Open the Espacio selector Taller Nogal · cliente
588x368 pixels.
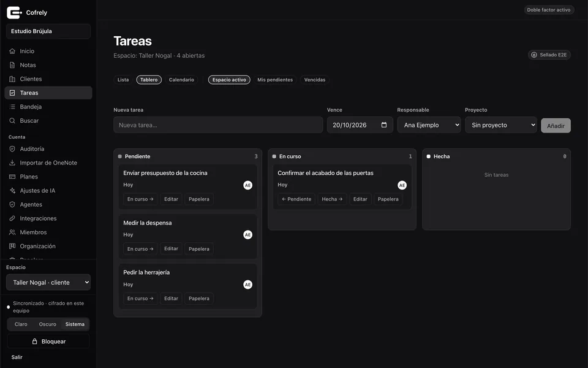pos(48,282)
